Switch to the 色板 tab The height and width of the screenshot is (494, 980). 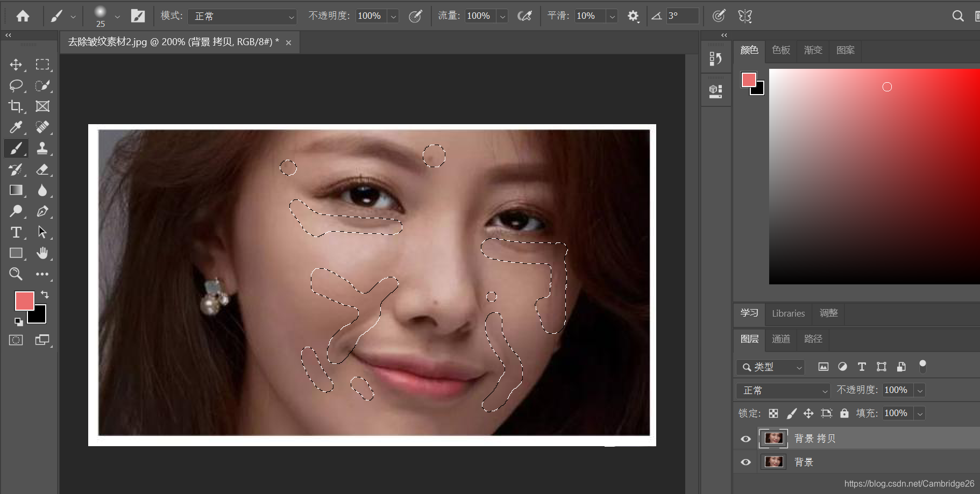click(781, 50)
